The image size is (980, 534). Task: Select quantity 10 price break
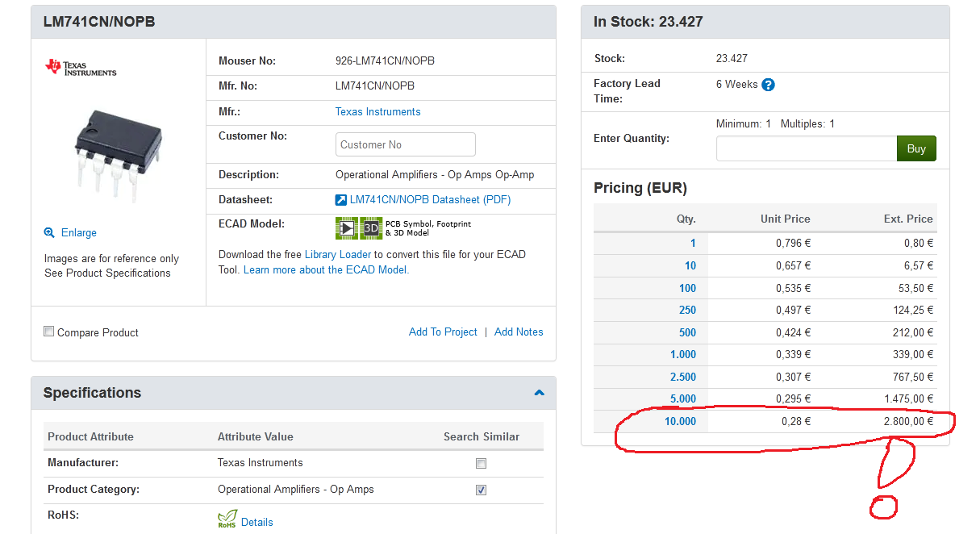690,265
